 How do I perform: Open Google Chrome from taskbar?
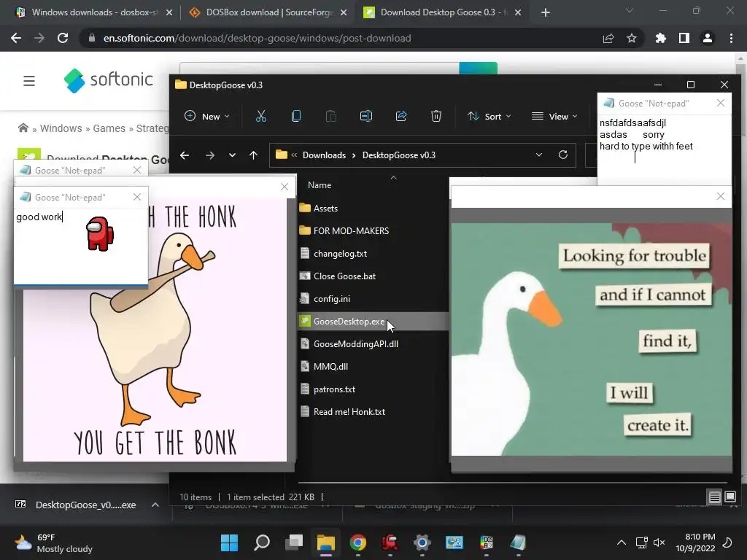pos(357,542)
